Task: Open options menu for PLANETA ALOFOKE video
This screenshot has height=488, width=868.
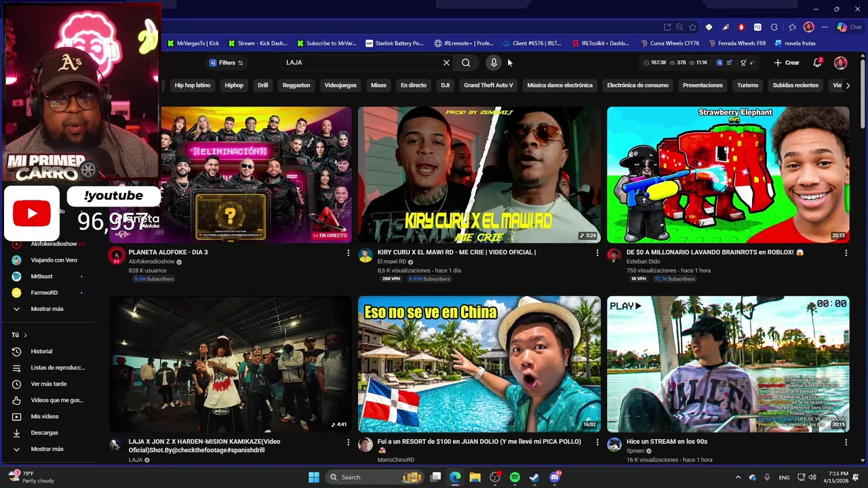Action: (349, 253)
